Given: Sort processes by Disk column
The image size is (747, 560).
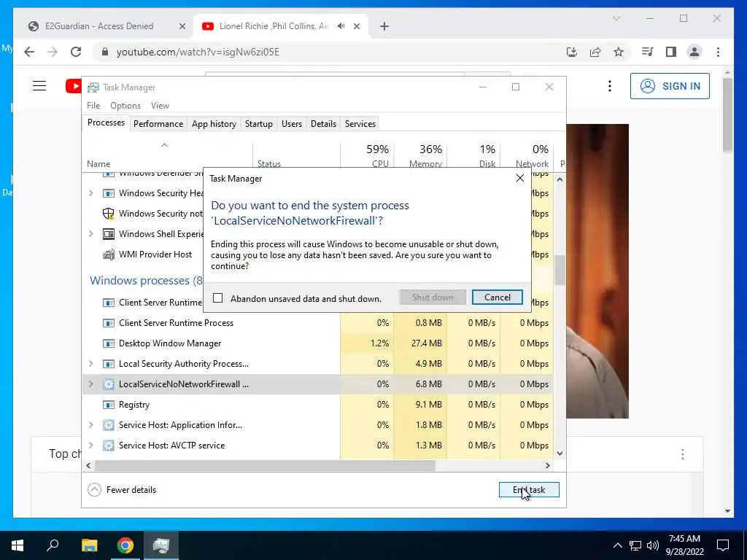Looking at the screenshot, I should (x=473, y=155).
